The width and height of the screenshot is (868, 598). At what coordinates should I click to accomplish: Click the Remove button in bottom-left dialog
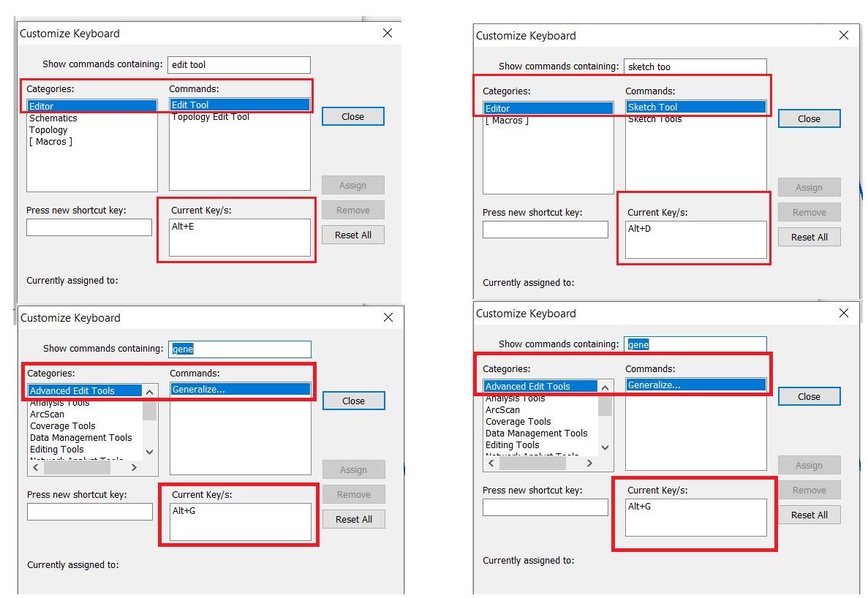pyautogui.click(x=353, y=494)
